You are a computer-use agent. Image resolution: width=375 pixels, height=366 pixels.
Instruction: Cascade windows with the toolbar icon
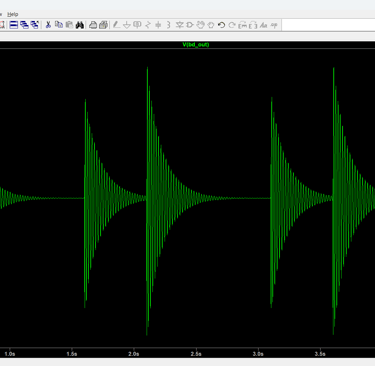[24, 25]
